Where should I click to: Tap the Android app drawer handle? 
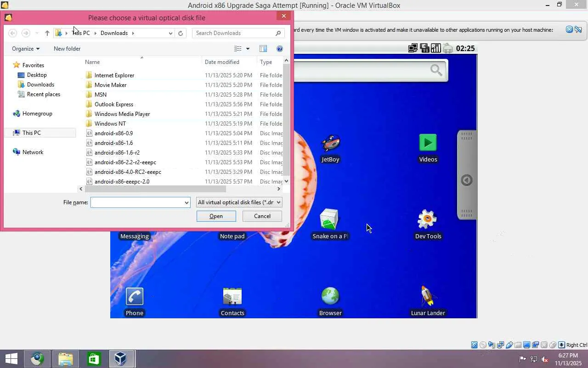point(467,175)
